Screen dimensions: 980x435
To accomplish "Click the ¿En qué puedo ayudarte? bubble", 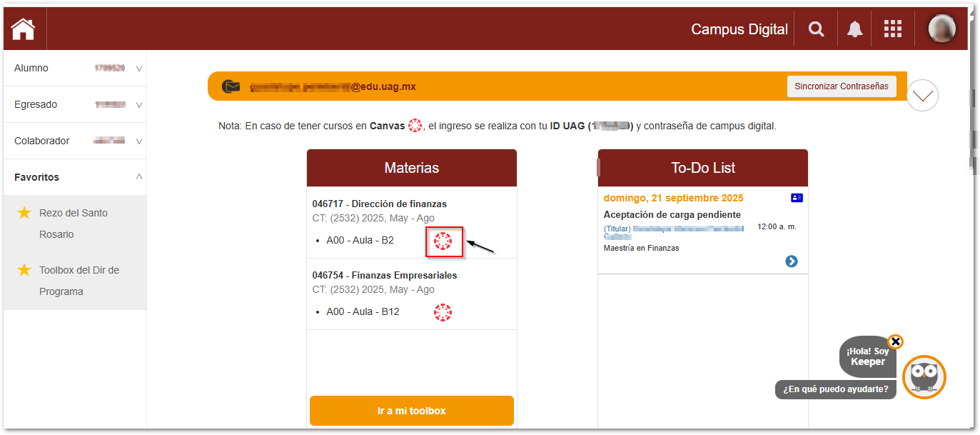I will click(x=836, y=389).
